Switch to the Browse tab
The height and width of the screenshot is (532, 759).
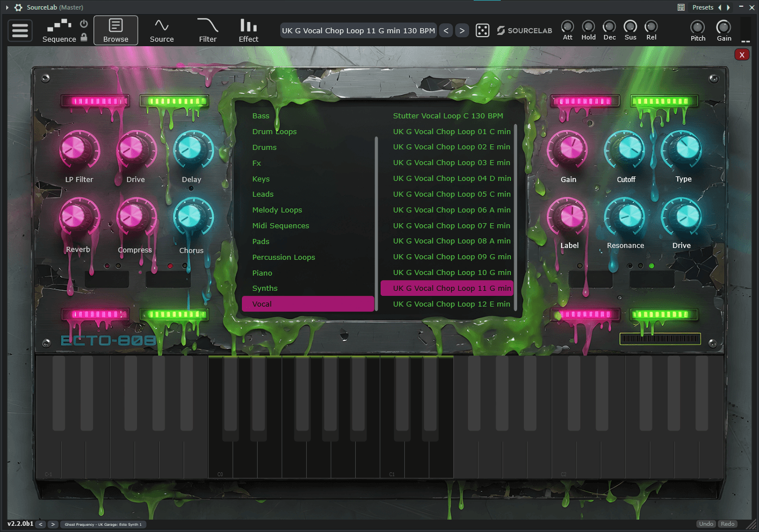point(116,30)
